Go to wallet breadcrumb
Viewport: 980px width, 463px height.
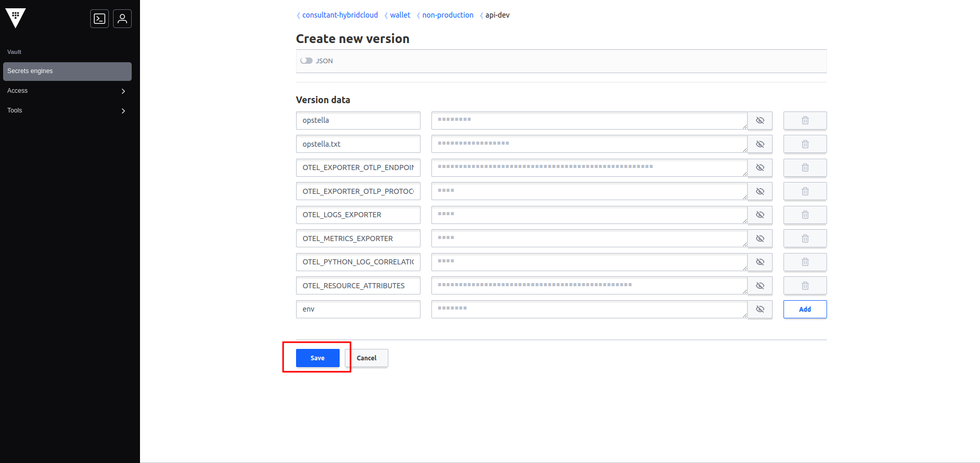[400, 15]
